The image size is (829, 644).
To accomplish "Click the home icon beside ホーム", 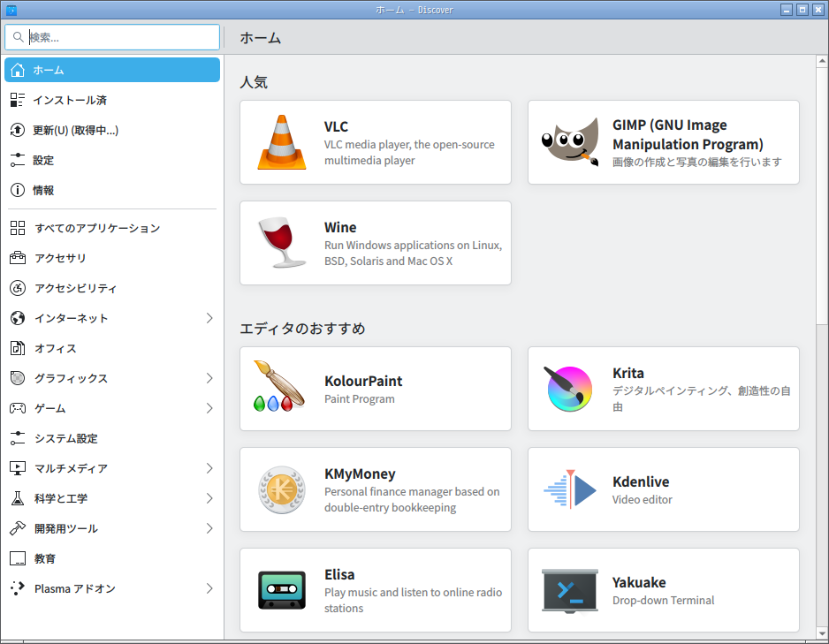I will pyautogui.click(x=18, y=70).
